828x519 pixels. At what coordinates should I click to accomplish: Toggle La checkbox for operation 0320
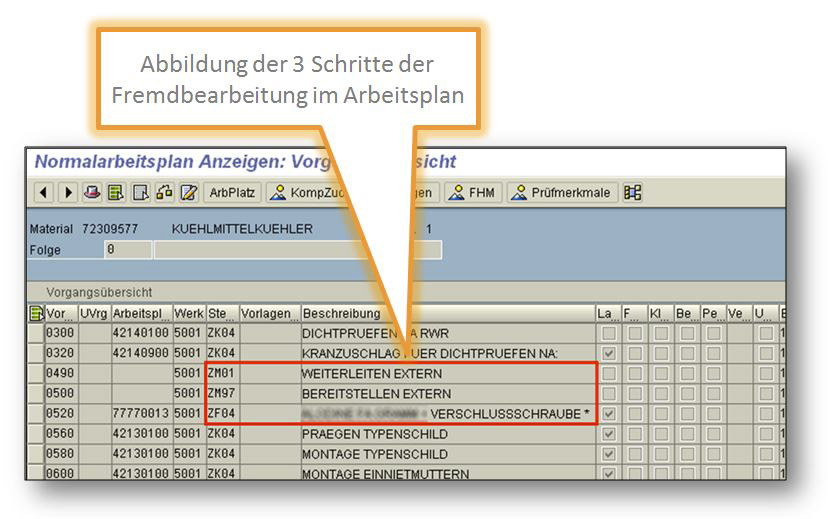(x=608, y=354)
